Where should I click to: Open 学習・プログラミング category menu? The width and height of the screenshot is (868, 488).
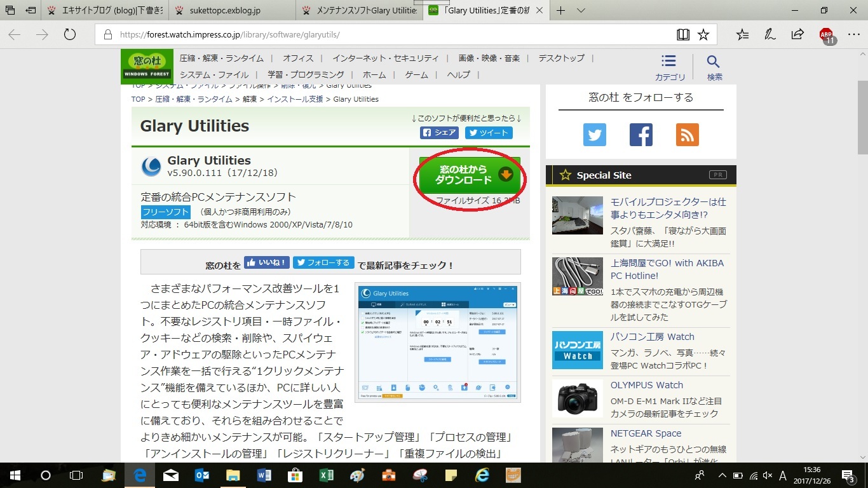306,74
